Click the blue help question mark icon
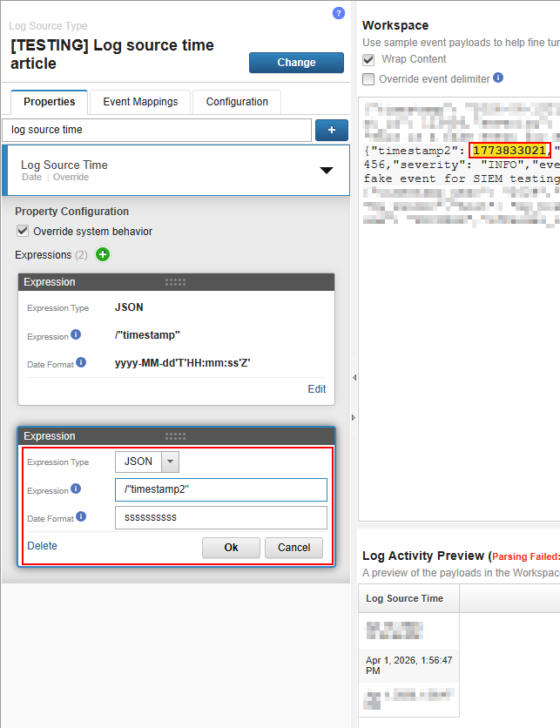This screenshot has height=728, width=560. click(x=339, y=13)
